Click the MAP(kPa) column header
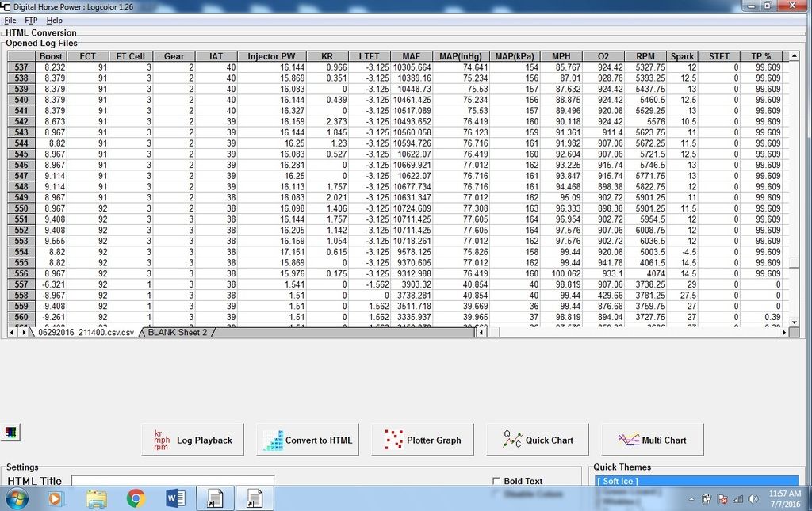This screenshot has height=511, width=812. [514, 56]
